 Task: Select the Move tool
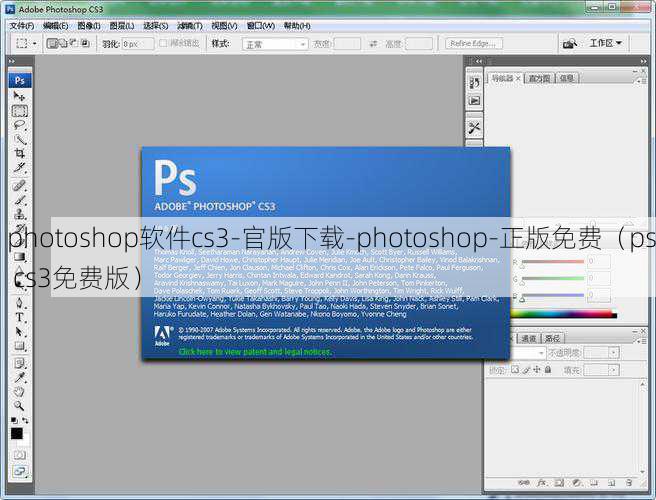pos(19,96)
